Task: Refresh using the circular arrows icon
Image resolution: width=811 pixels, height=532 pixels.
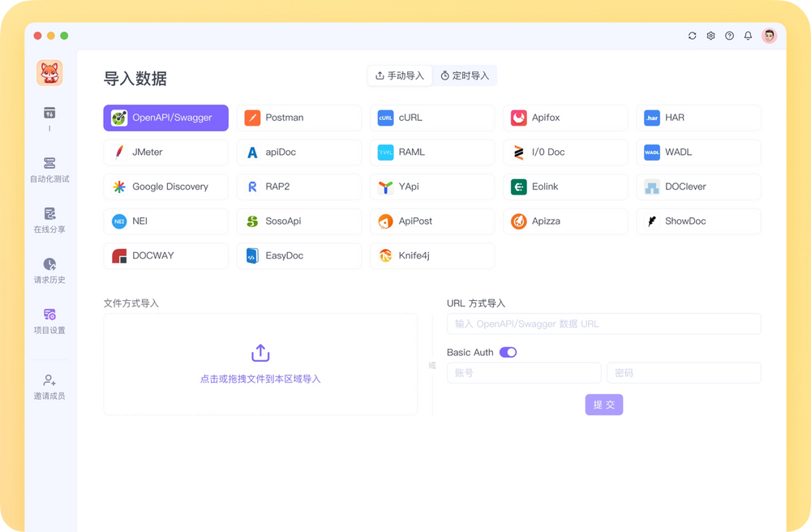Action: pos(691,36)
